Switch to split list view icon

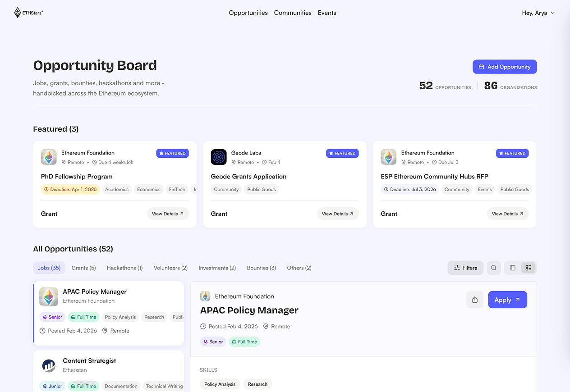528,268
